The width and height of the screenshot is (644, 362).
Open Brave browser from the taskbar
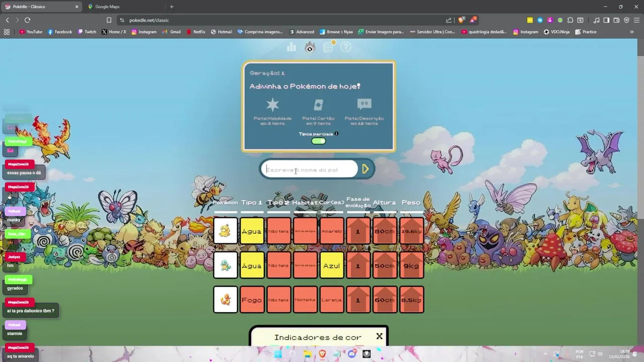coord(322,354)
